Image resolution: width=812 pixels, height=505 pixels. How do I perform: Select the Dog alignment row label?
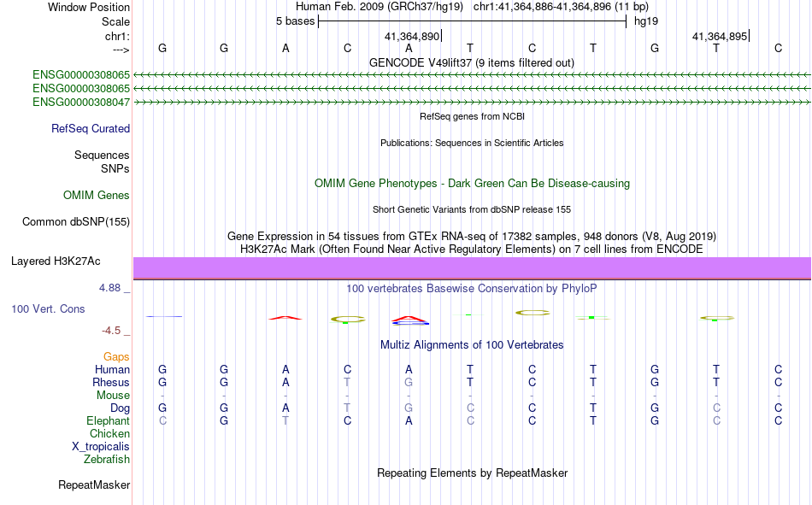120,408
